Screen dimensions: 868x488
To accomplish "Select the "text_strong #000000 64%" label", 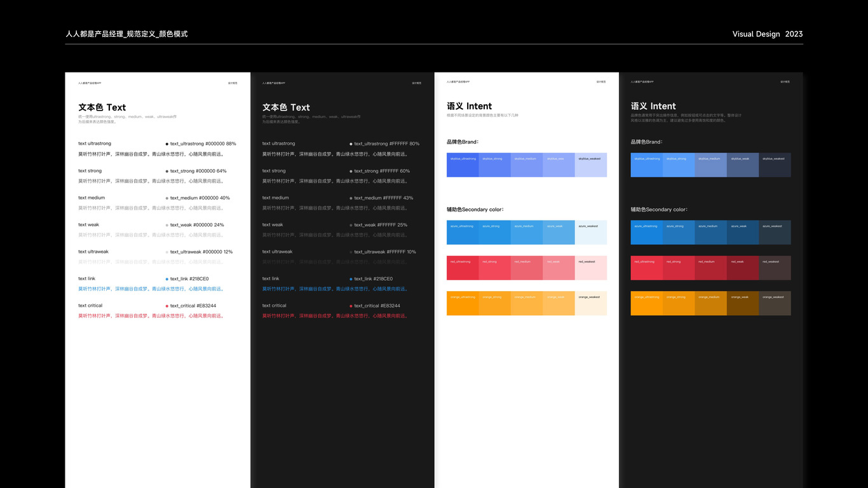I will (x=198, y=171).
